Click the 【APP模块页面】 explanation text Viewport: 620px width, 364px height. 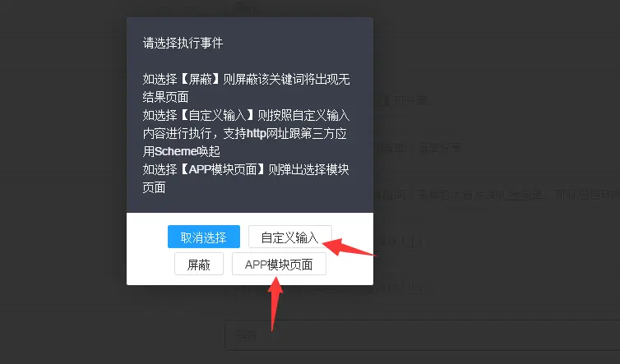(x=246, y=178)
